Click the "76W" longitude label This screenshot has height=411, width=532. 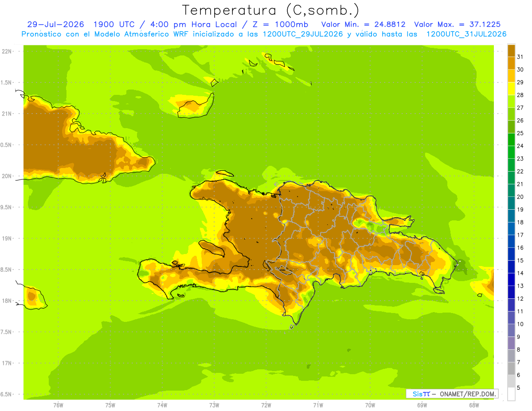(58, 405)
